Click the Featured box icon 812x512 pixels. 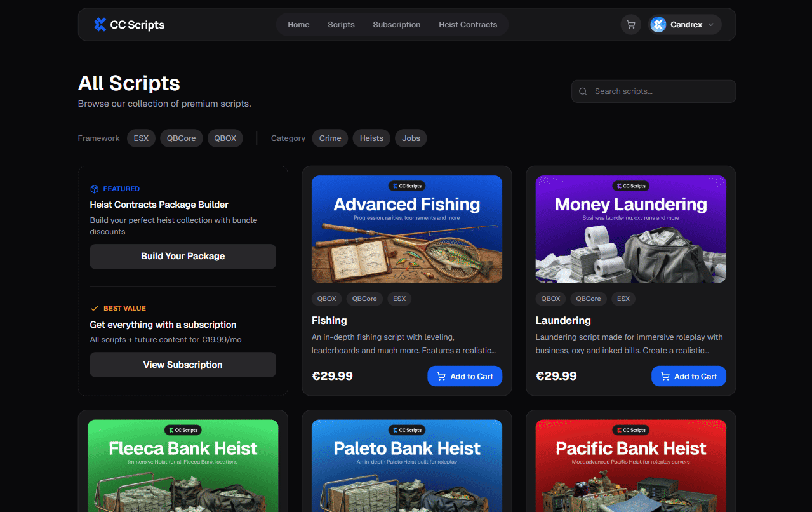[x=94, y=189]
